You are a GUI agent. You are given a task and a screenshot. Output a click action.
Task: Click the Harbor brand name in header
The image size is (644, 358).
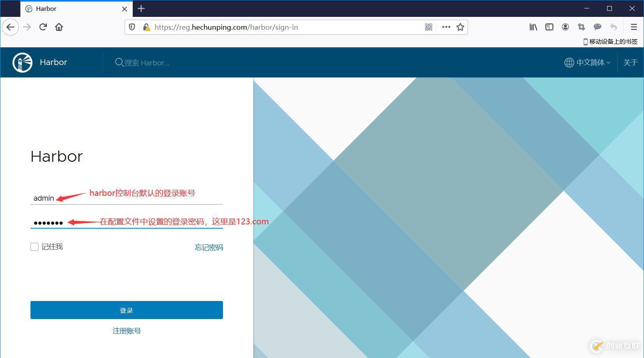pos(53,63)
